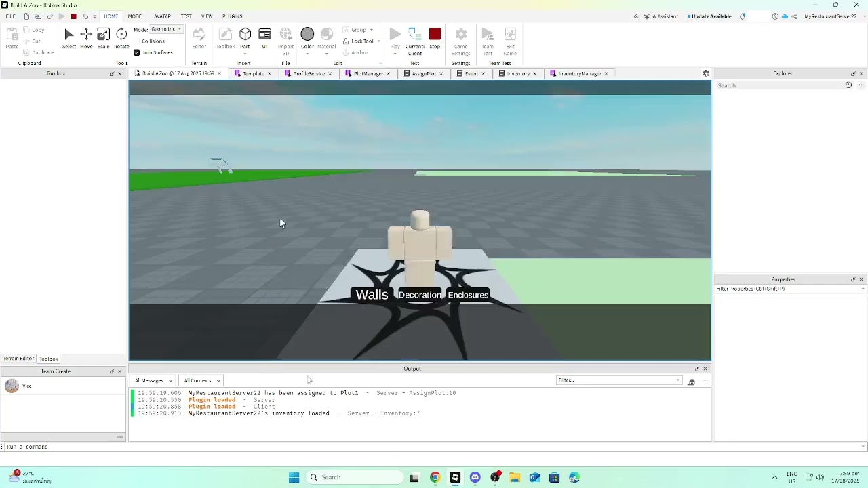
Task: Switch to the VIEW ribbon tab
Action: coord(207,16)
